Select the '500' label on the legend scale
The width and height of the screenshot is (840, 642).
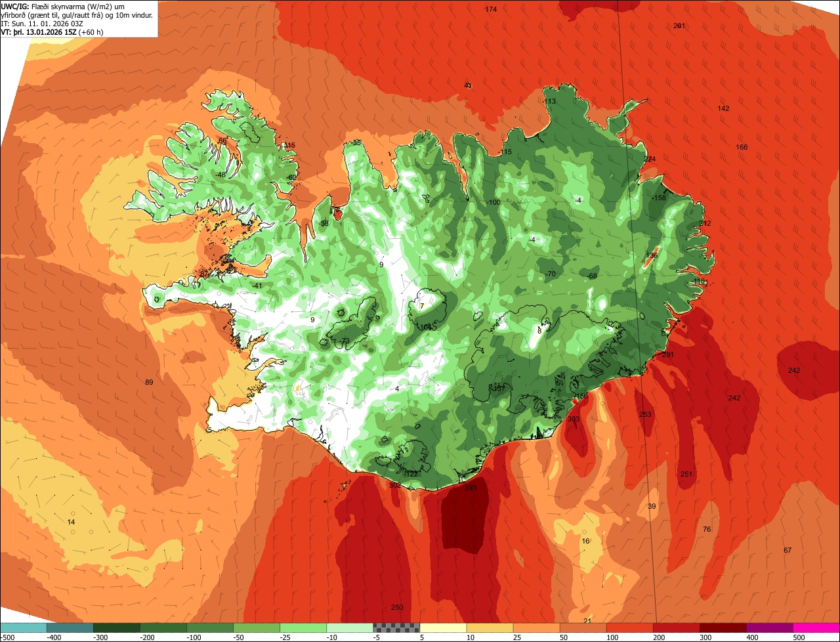pyautogui.click(x=799, y=637)
